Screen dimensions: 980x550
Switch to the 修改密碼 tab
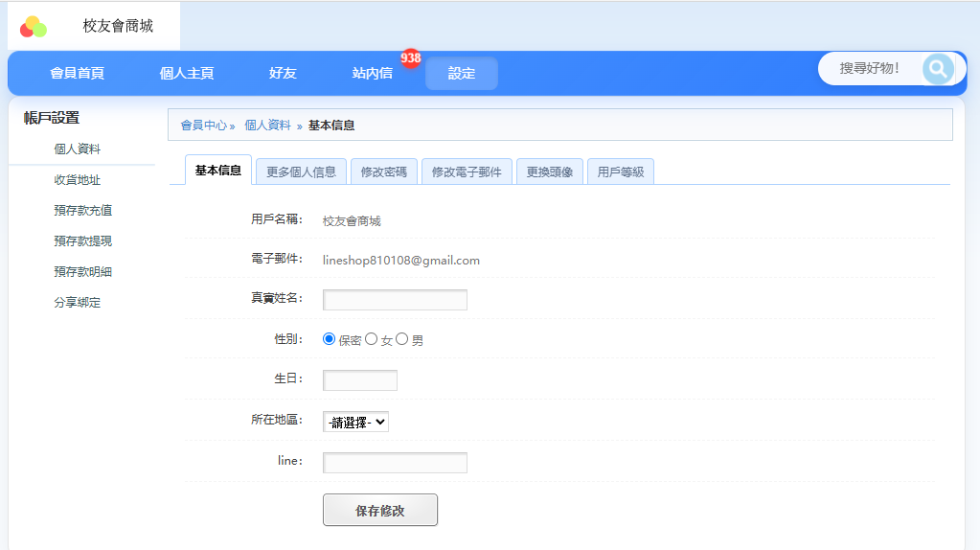click(x=384, y=172)
